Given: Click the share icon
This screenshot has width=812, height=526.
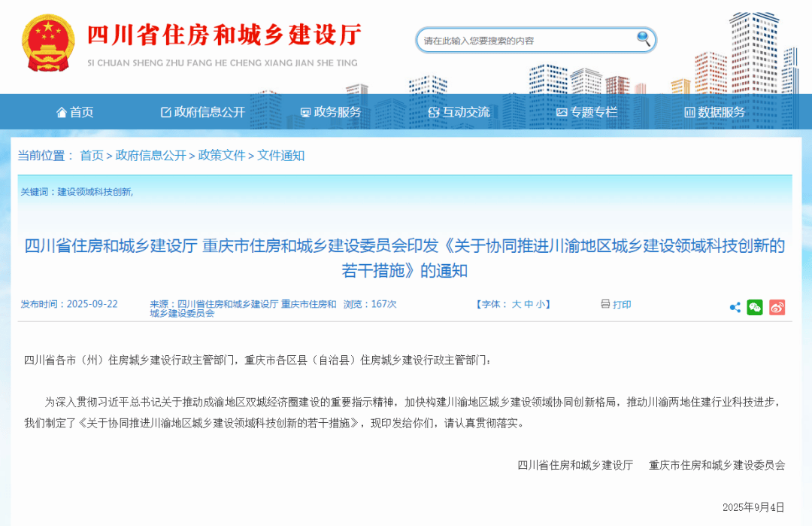Looking at the screenshot, I should 735,307.
